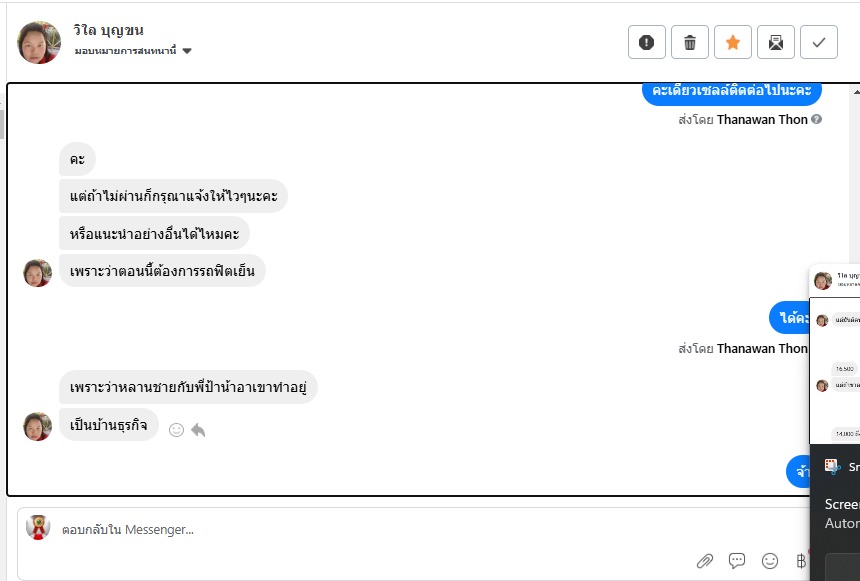Open the emoji picker in reply box
This screenshot has width=860, height=581.
point(770,561)
